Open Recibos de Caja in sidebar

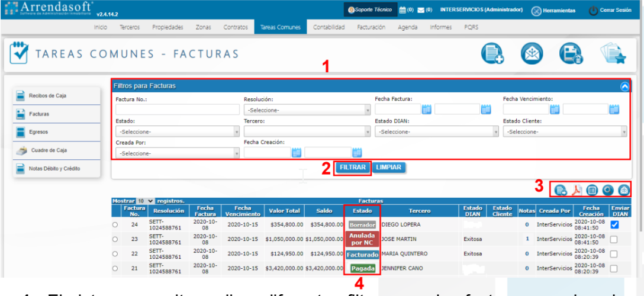[57, 96]
